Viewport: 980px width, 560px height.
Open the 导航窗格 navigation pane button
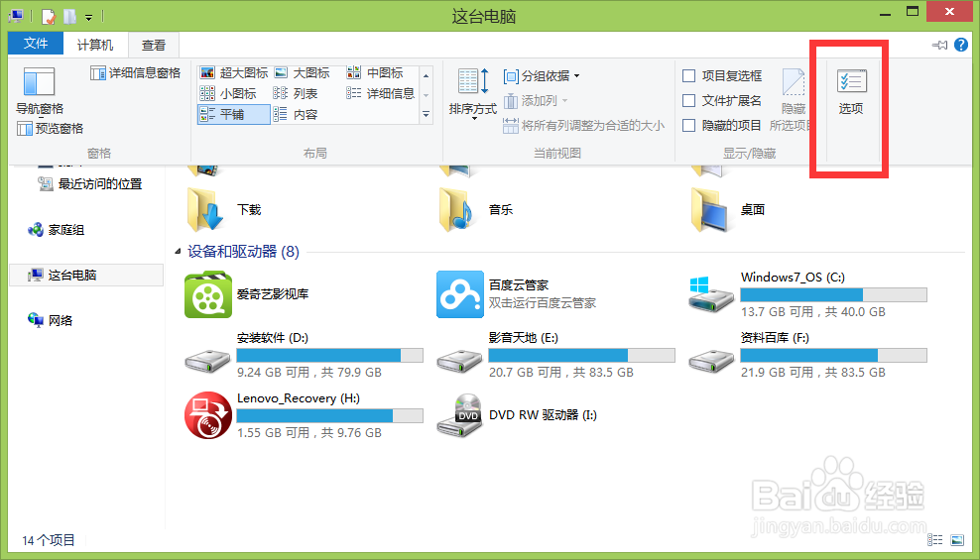coord(39,91)
